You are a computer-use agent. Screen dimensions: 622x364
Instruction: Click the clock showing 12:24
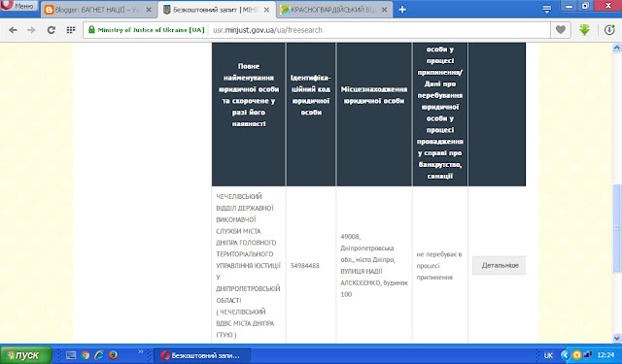[605, 355]
